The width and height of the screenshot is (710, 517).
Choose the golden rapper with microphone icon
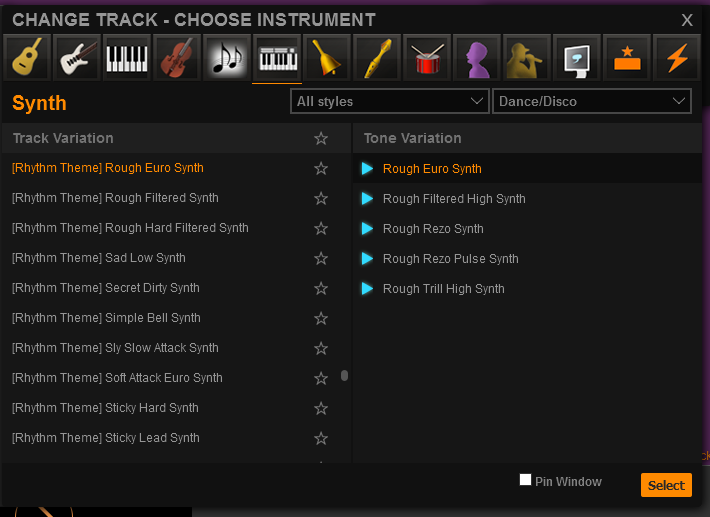(527, 57)
